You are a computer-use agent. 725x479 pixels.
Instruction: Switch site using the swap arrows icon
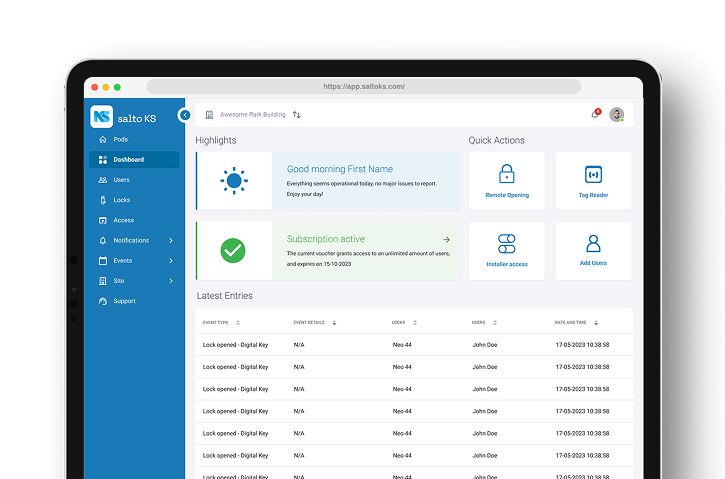297,115
